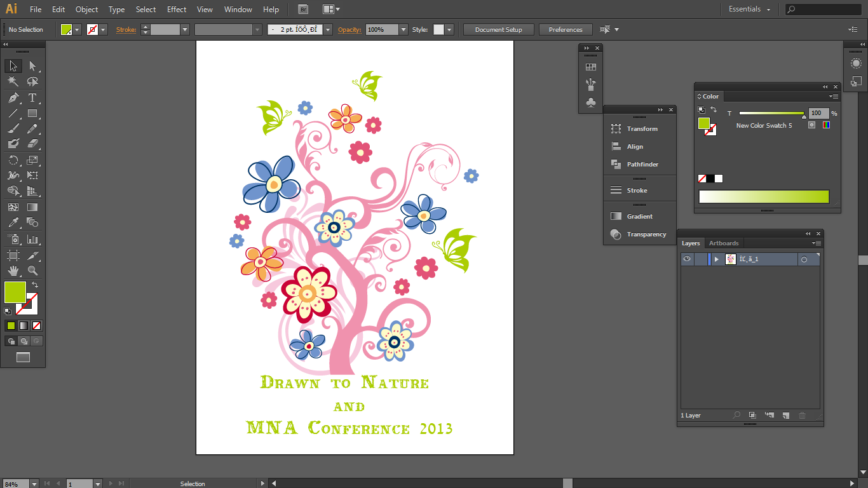Open the Opacity percentage dropdown
Image resolution: width=868 pixels, height=488 pixels.
pos(403,30)
